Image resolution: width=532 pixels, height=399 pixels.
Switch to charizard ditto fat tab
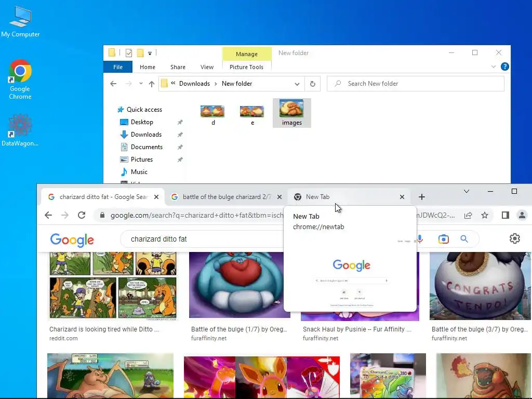(x=103, y=197)
